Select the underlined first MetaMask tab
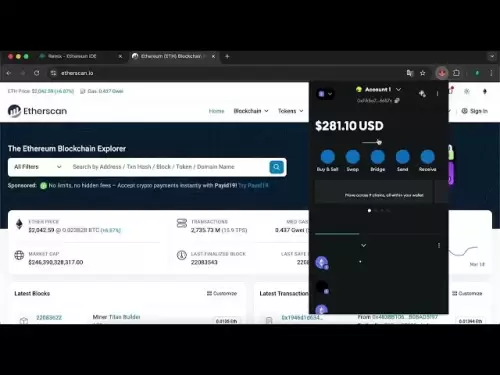The image size is (500, 375). (337, 228)
